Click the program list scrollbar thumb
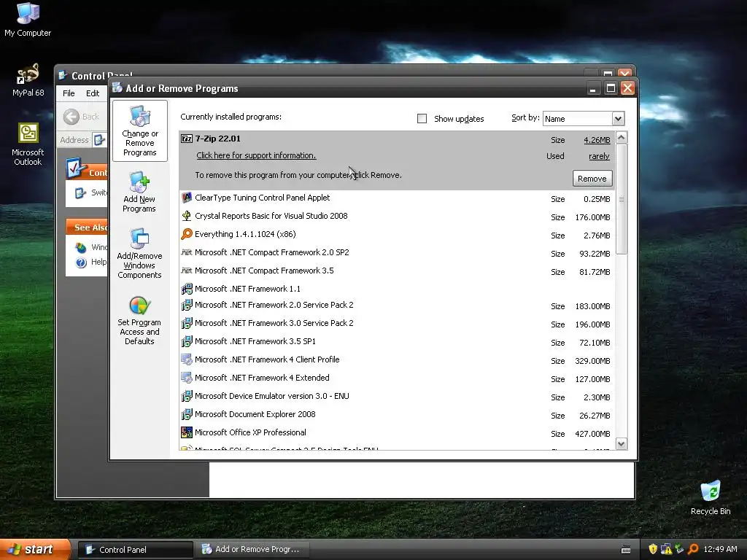747x560 pixels. pos(622,199)
